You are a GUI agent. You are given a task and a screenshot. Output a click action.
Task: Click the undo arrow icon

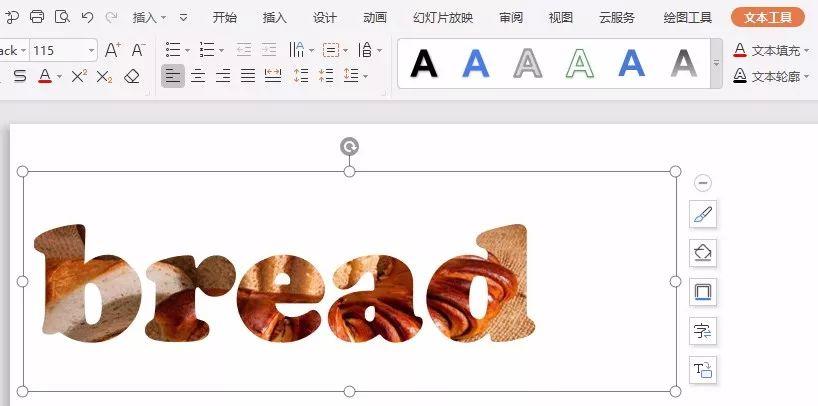[87, 17]
